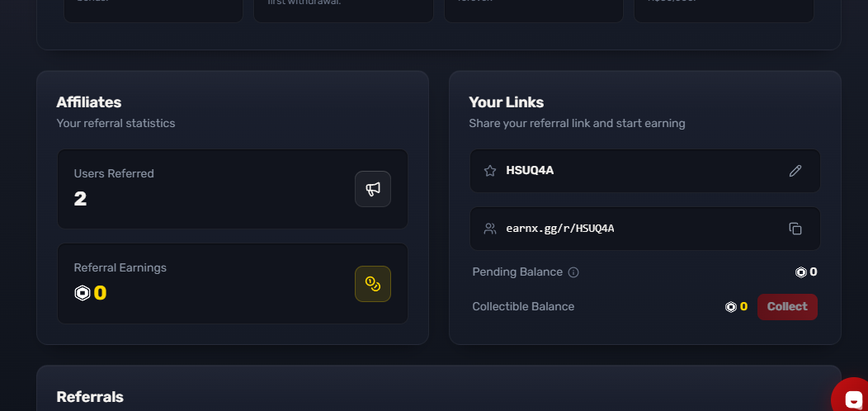868x411 pixels.
Task: Click the Collectible Balance amount 0
Action: [x=743, y=306]
